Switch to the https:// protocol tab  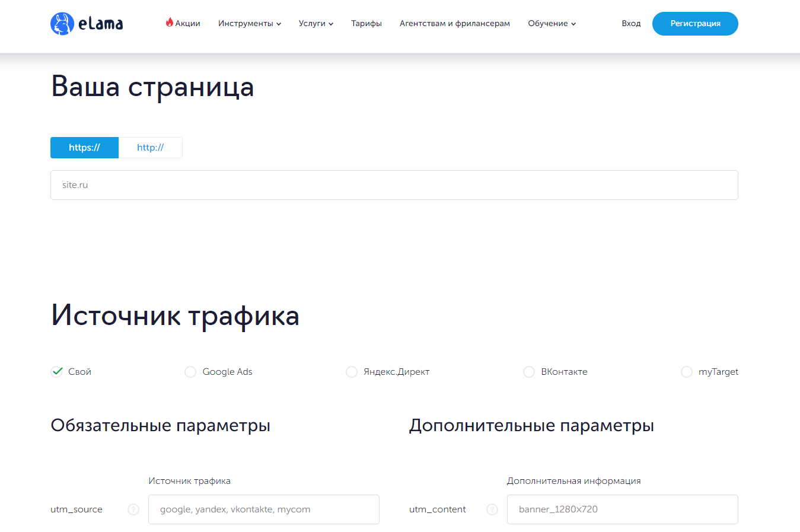(84, 148)
